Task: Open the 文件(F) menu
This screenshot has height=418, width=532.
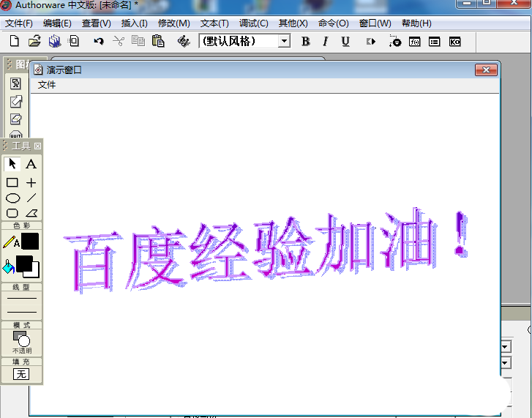Action: tap(19, 23)
